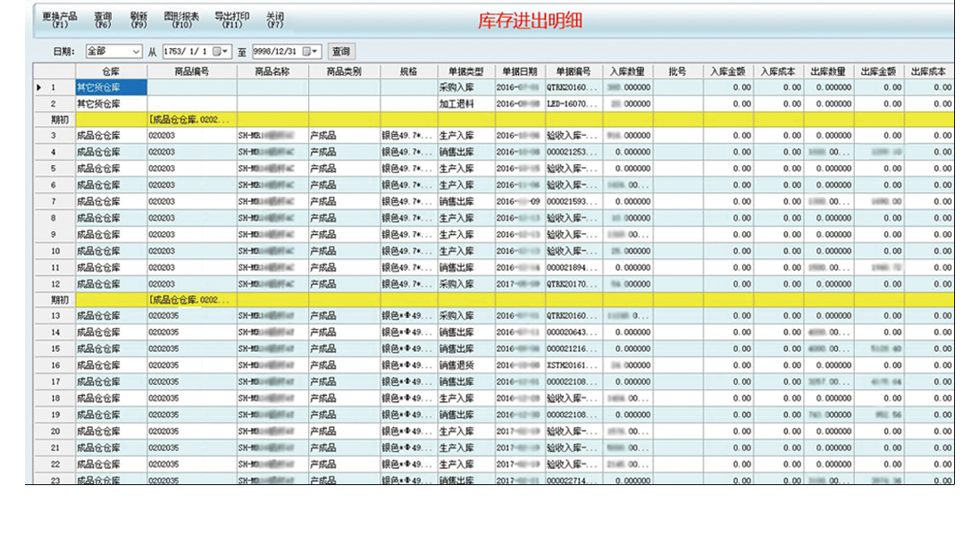The width and height of the screenshot is (980, 536).
Task: Sort by the 单据日期 column header
Action: [520, 71]
